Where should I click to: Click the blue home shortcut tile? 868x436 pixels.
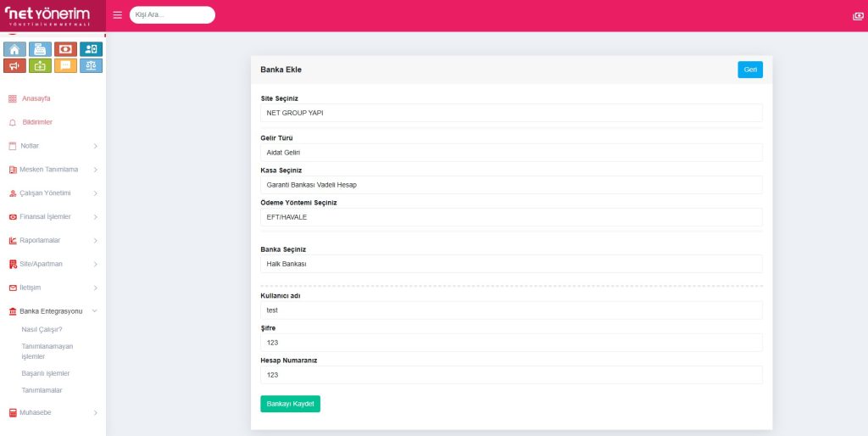tap(15, 49)
